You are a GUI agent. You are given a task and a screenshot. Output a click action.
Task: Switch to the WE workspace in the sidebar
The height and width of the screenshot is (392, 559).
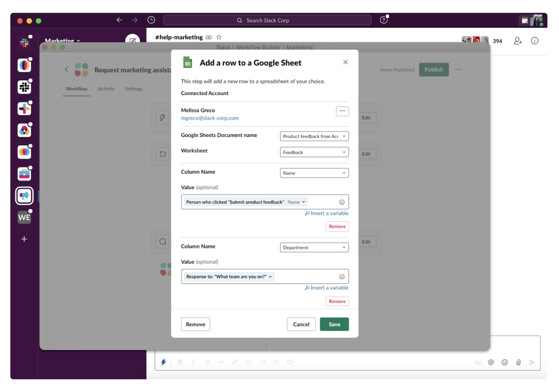24,217
